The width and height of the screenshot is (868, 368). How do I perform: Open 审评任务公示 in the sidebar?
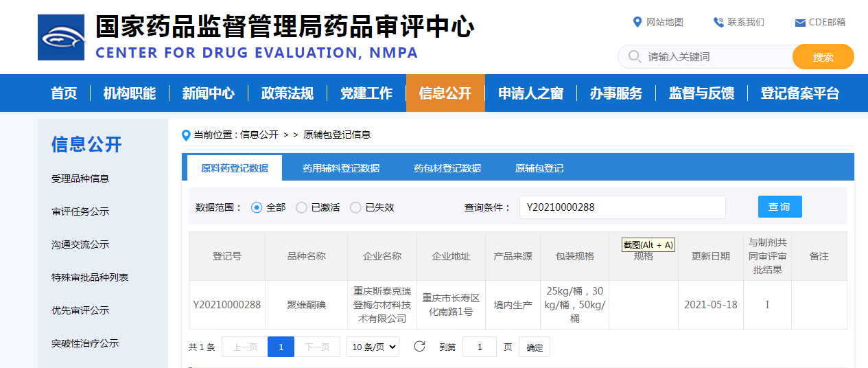click(x=80, y=211)
